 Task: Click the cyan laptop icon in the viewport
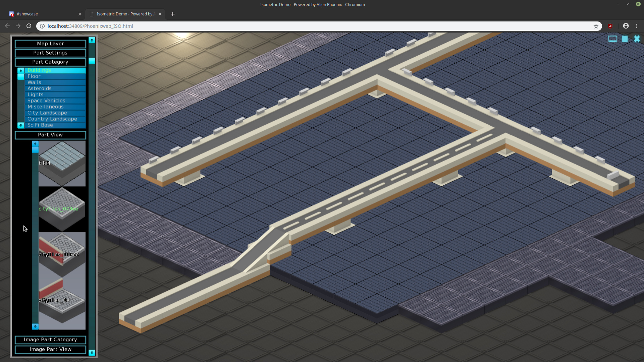[x=612, y=39]
